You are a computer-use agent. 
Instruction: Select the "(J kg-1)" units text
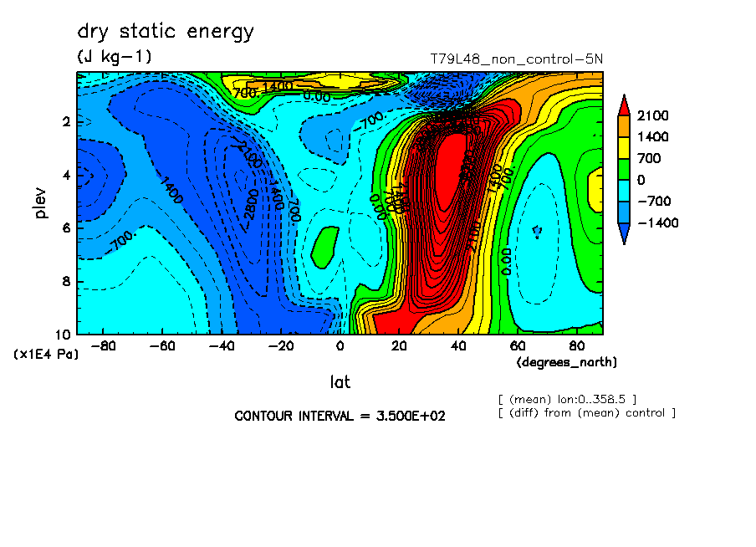click(115, 57)
